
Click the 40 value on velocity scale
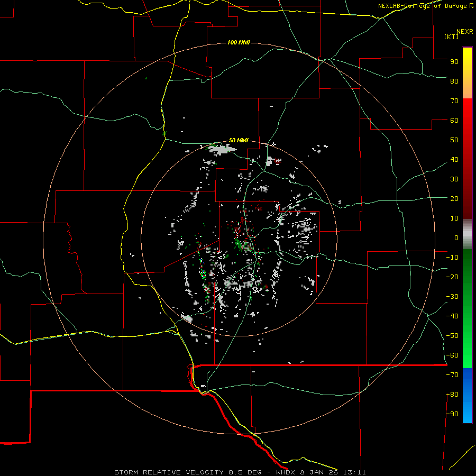(x=454, y=159)
